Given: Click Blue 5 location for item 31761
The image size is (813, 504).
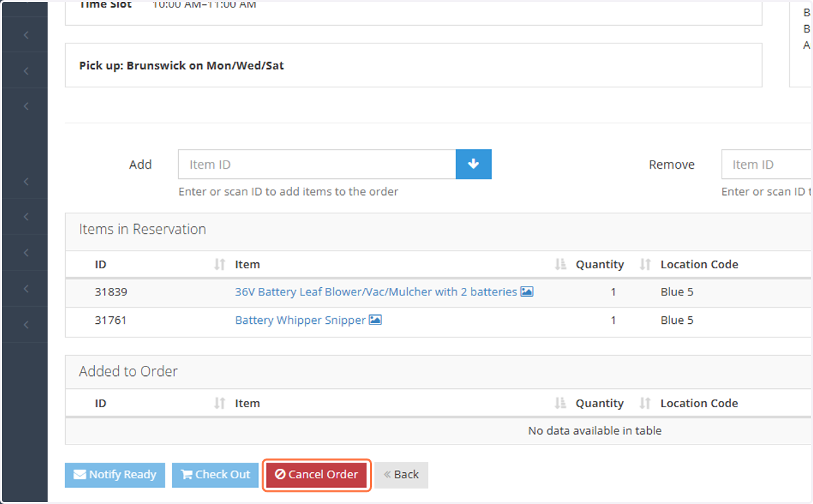Looking at the screenshot, I should (677, 320).
